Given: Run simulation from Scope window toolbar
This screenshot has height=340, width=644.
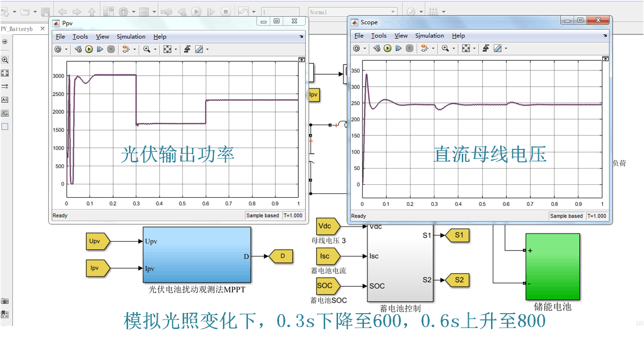Looking at the screenshot, I should coord(387,48).
